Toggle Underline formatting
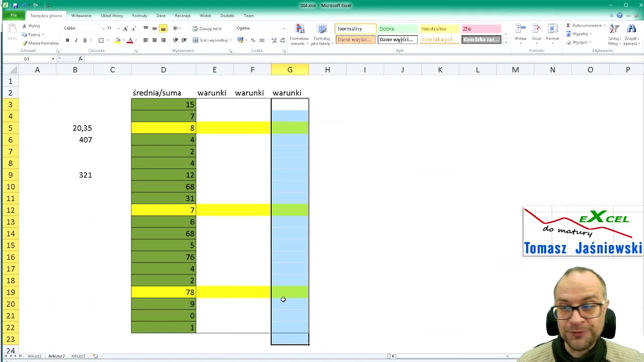644x362 pixels. (85, 40)
